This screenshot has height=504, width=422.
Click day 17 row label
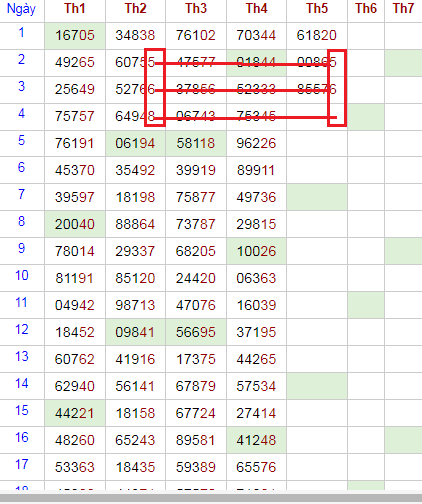(21, 465)
